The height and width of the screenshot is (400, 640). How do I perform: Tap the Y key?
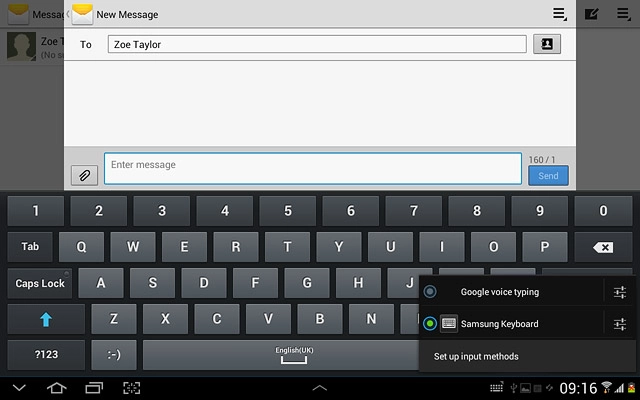pyautogui.click(x=339, y=247)
